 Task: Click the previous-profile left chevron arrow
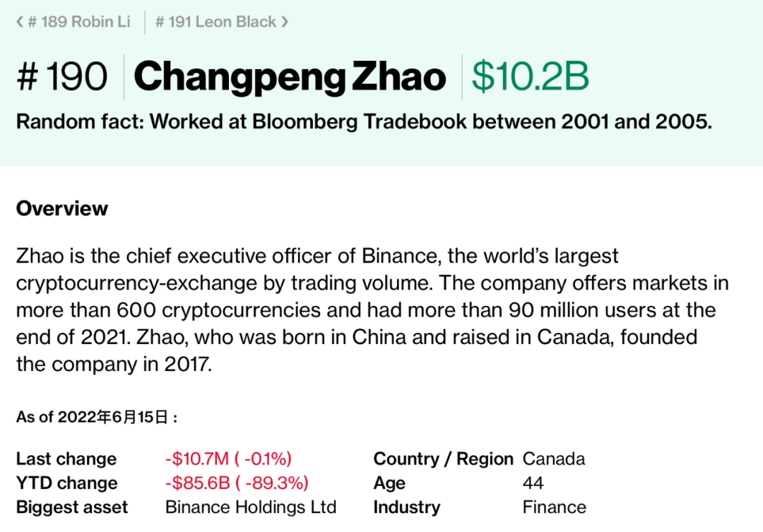coord(20,22)
